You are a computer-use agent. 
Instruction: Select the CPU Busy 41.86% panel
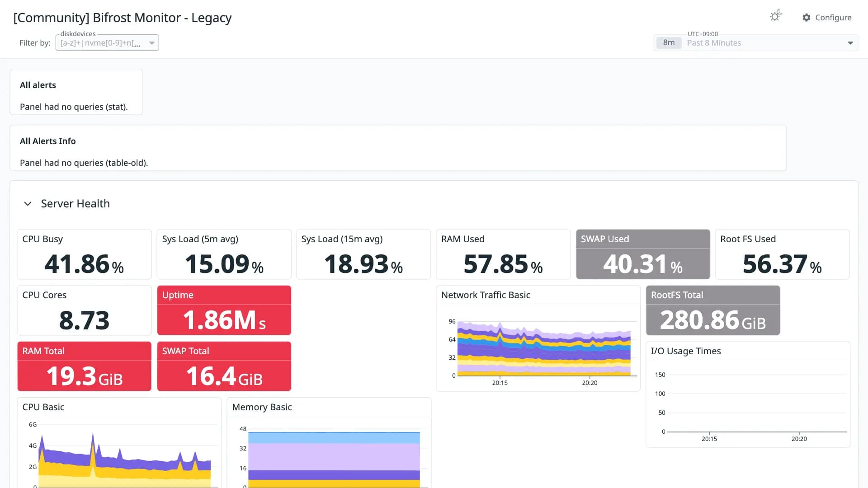pyautogui.click(x=84, y=254)
